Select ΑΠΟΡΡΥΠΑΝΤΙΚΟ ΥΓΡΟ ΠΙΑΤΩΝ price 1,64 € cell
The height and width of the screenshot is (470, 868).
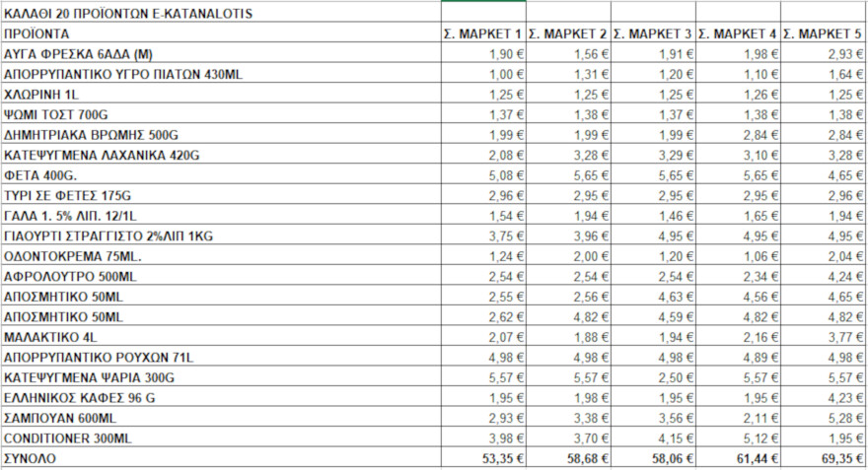point(824,74)
